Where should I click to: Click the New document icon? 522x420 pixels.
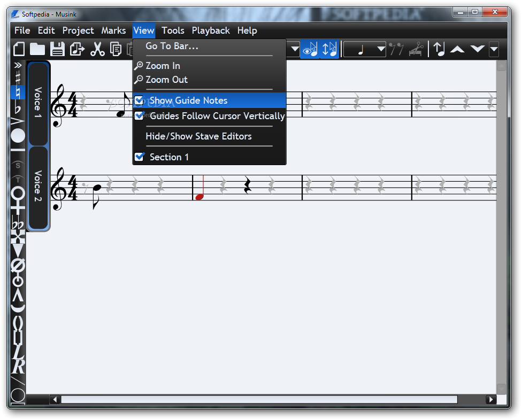[x=19, y=49]
